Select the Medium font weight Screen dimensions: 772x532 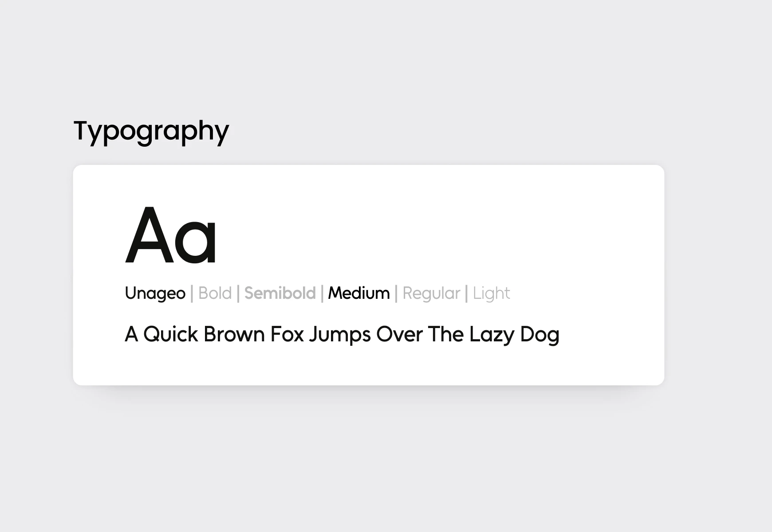(x=358, y=293)
